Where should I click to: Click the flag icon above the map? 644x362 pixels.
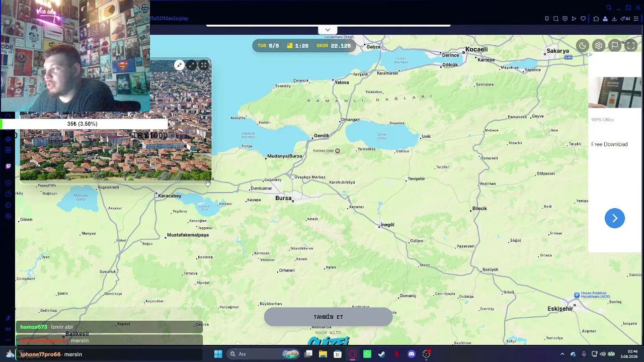point(615,46)
